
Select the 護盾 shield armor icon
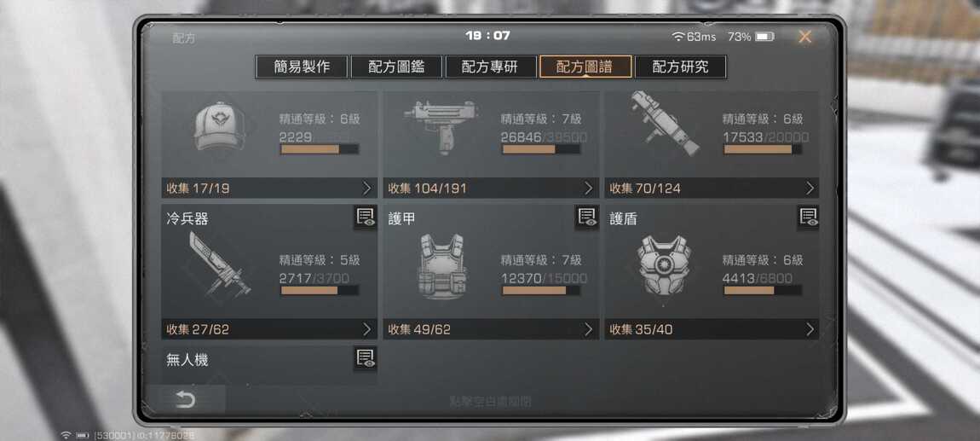tap(665, 265)
